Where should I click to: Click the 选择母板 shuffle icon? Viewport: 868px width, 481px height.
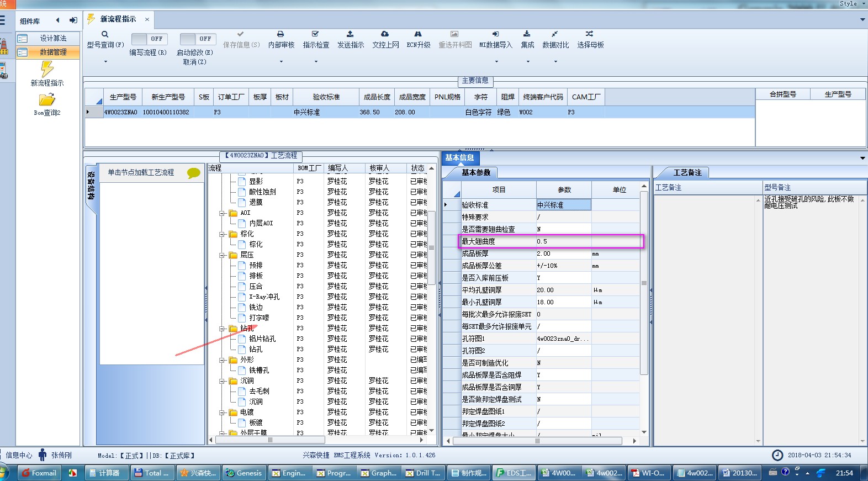pos(590,34)
